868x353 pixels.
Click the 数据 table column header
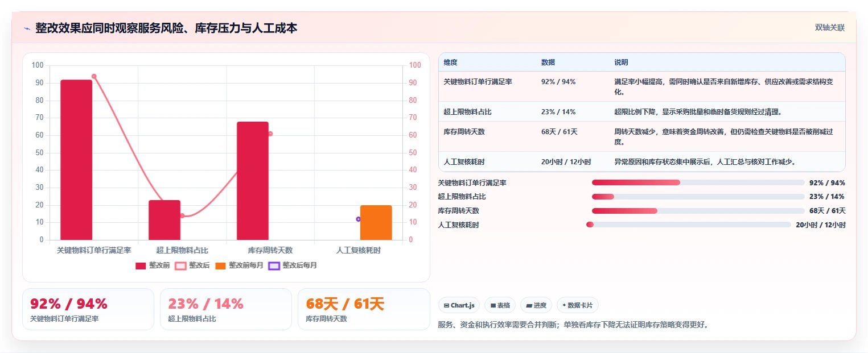coord(548,63)
